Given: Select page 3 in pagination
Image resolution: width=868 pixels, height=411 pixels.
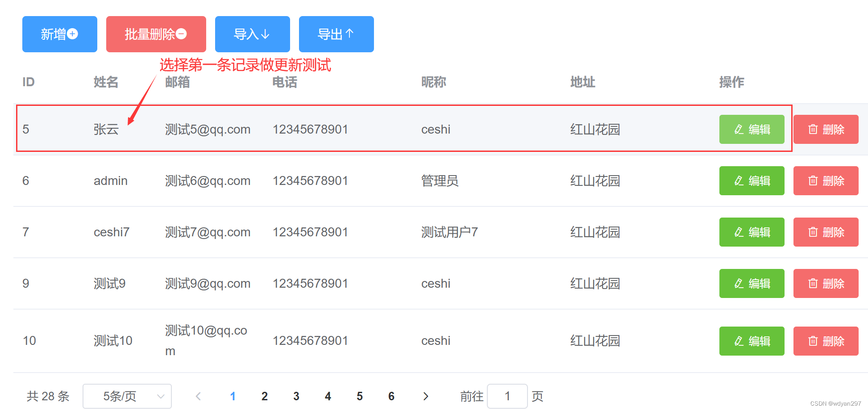Looking at the screenshot, I should [296, 396].
